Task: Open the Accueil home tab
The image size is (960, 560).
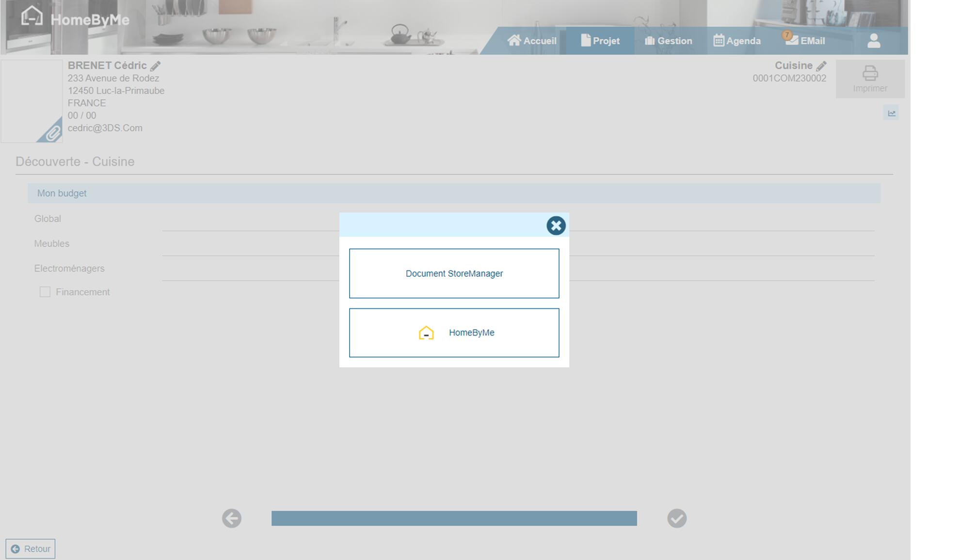Action: click(532, 41)
